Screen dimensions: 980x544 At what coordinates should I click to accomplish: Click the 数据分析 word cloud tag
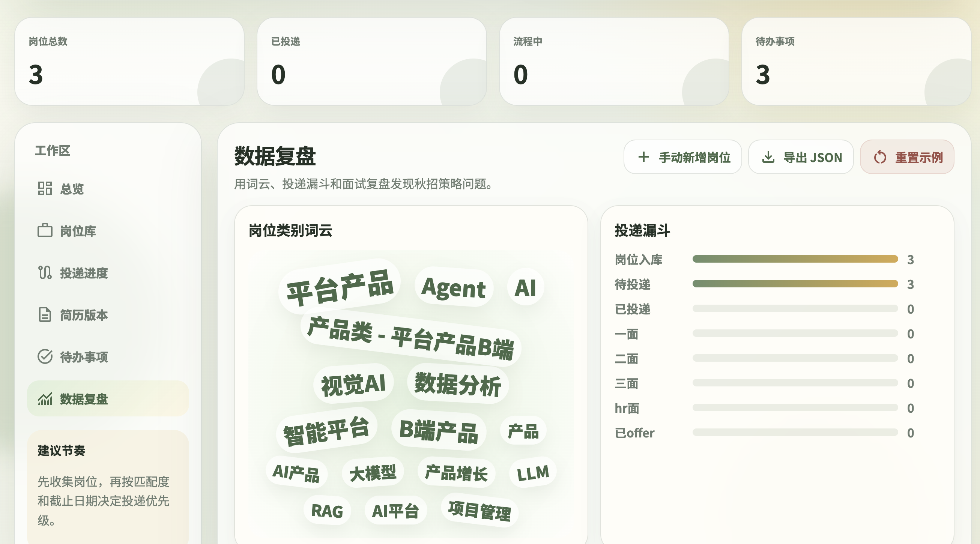tap(458, 384)
